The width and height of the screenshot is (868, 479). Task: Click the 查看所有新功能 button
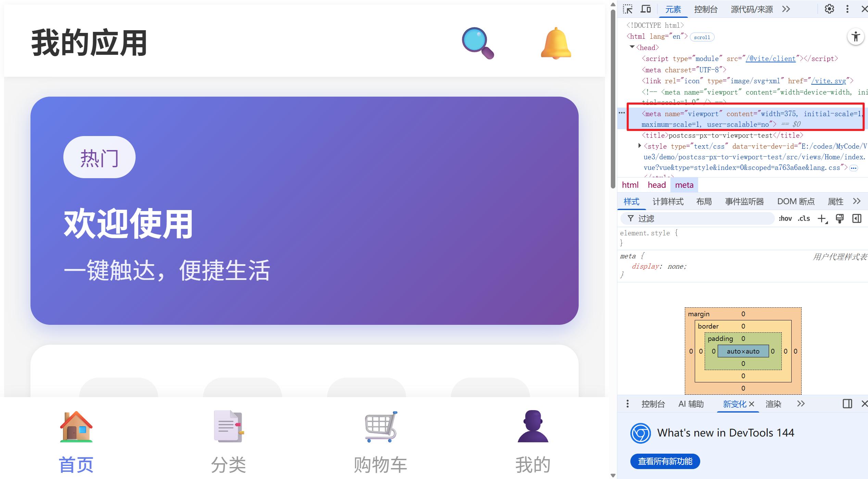(x=665, y=461)
